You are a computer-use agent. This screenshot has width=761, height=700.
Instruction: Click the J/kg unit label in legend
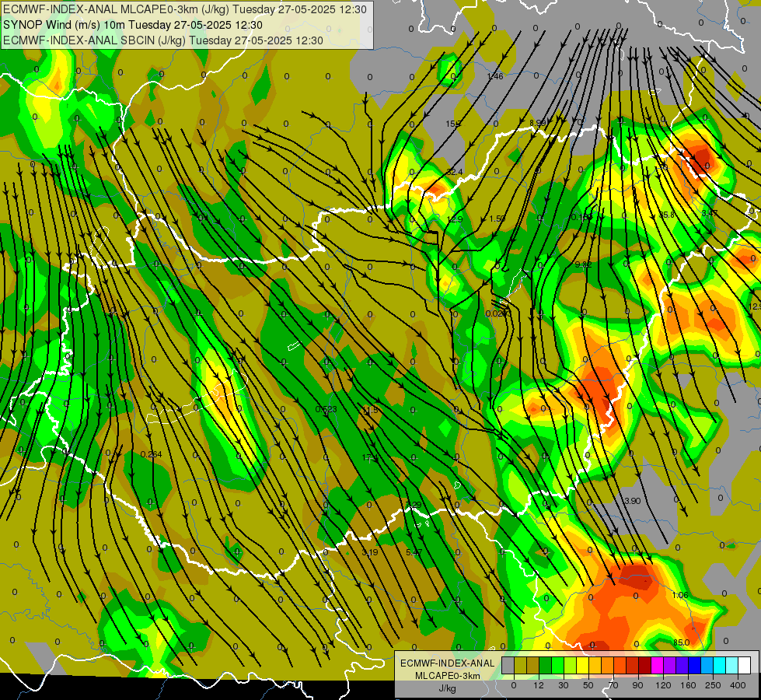click(x=447, y=688)
